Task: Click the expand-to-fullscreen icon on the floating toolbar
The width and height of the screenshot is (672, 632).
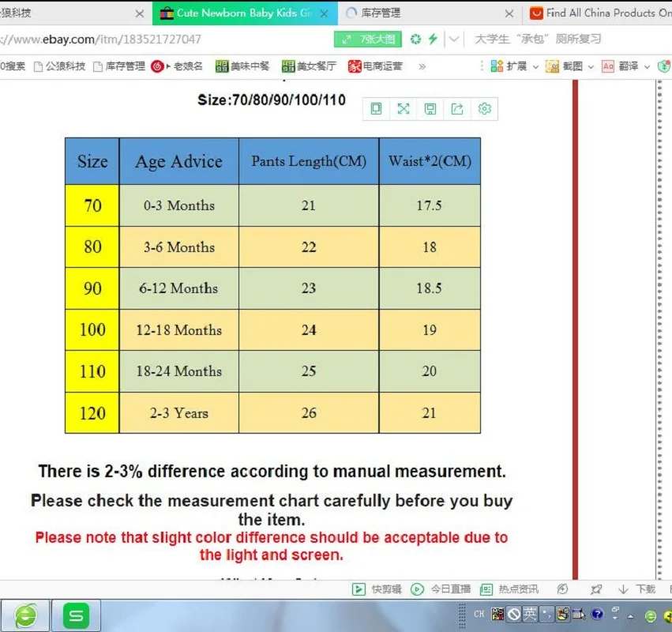Action: coord(404,109)
